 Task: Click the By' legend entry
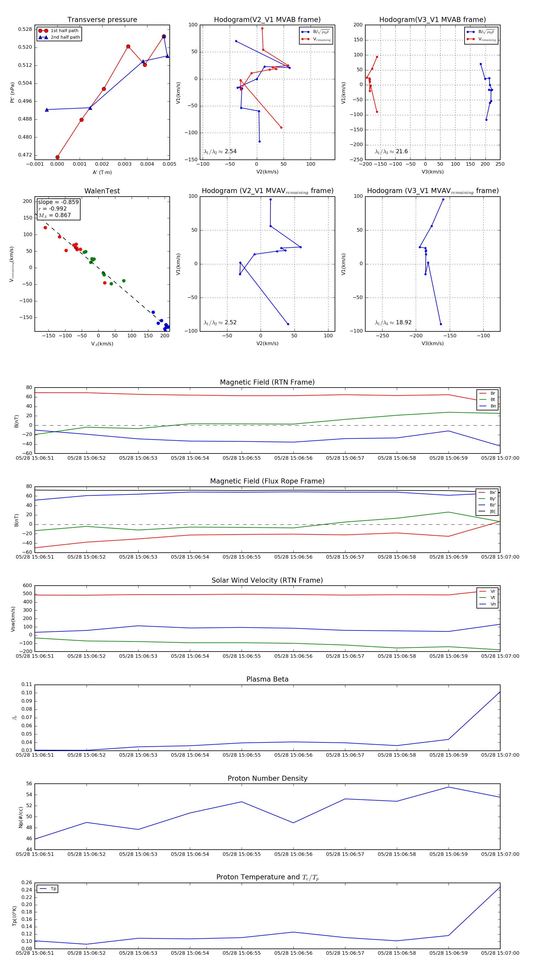coord(487,499)
